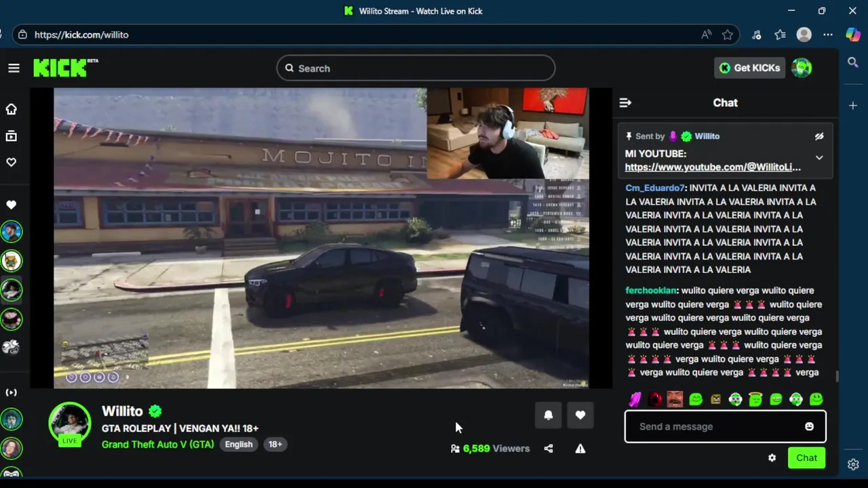
Task: Insert the laughing man face emote
Action: [675, 399]
